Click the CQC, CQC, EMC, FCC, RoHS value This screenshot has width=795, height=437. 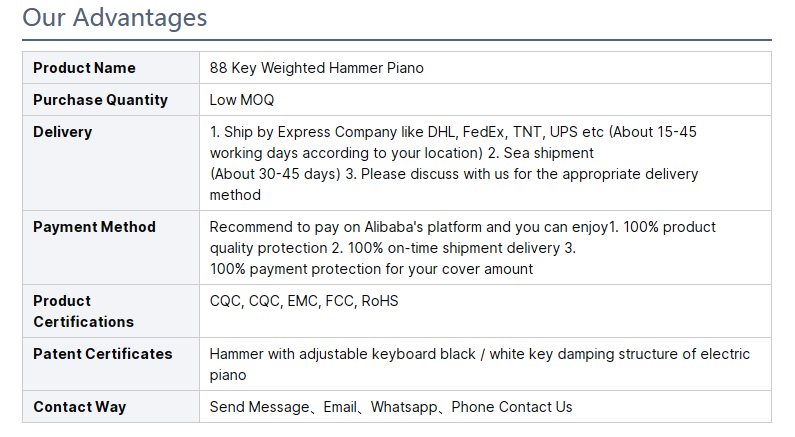304,301
